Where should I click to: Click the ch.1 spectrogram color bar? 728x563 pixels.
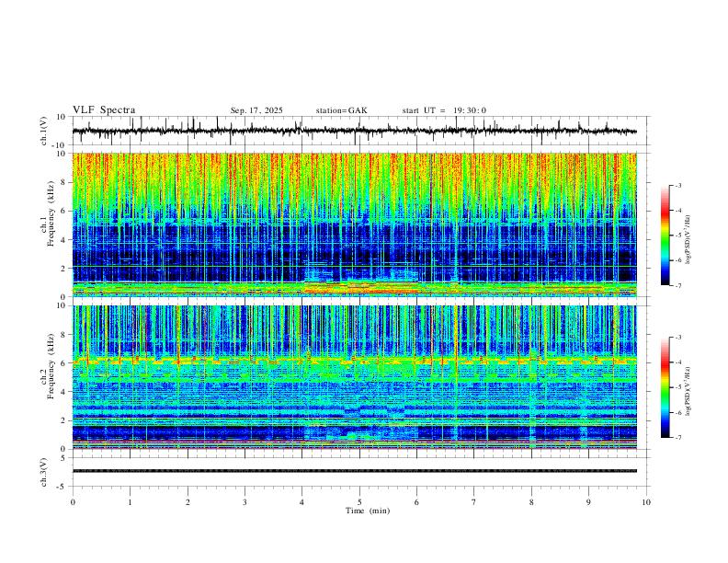[x=665, y=236]
